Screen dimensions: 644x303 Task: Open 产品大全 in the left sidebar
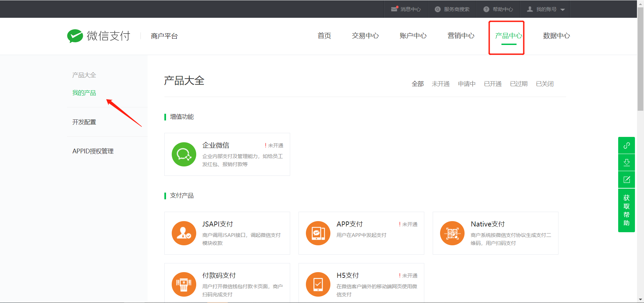84,75
